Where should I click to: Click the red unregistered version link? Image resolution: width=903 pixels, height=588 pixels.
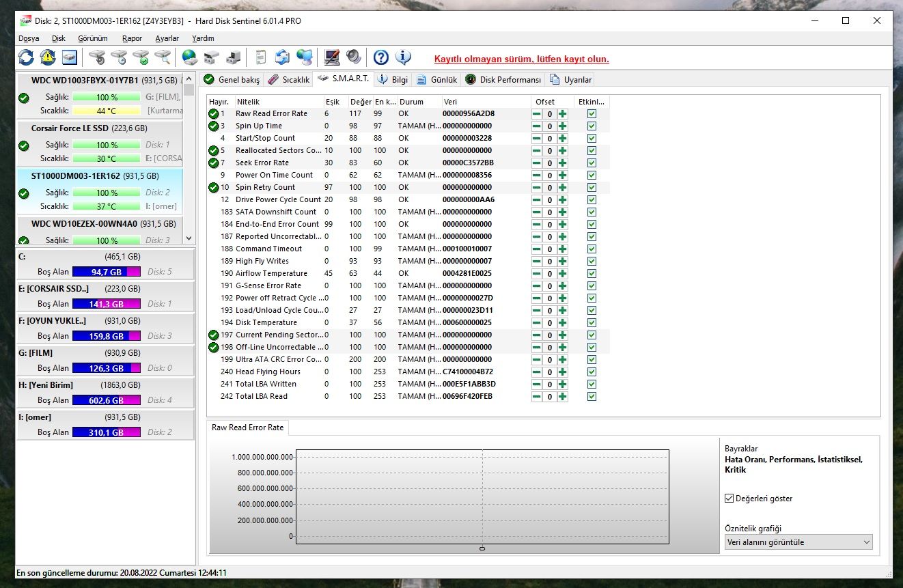[x=522, y=59]
